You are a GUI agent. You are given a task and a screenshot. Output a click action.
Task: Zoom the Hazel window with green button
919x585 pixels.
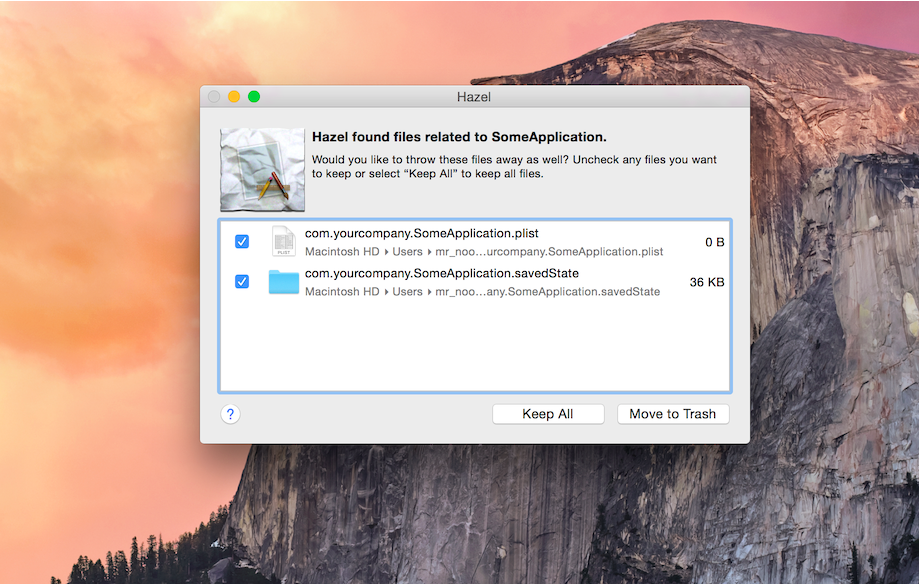254,97
